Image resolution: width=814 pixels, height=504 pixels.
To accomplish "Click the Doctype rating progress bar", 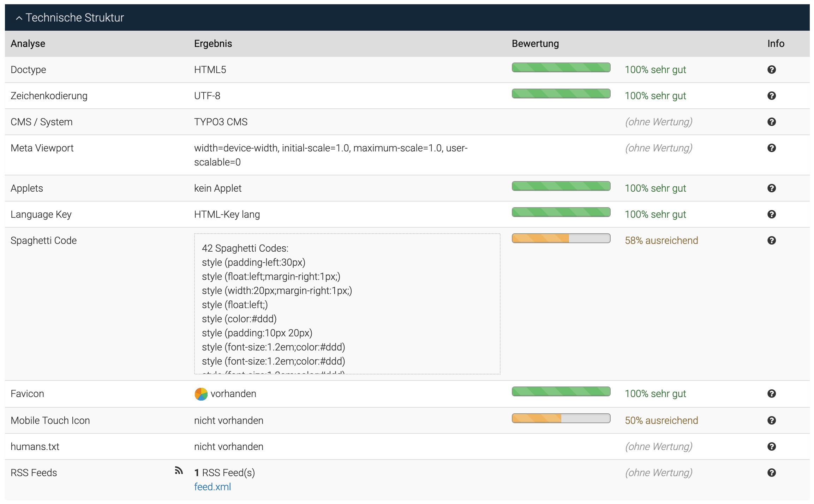I will [x=561, y=67].
